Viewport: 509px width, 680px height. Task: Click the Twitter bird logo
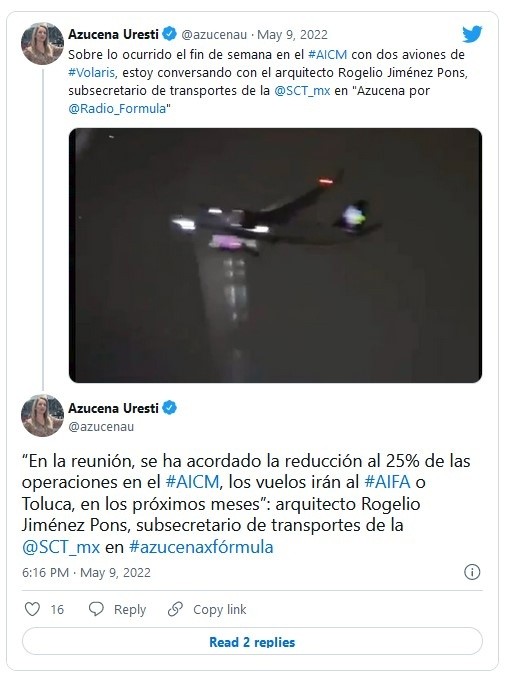coord(472,34)
